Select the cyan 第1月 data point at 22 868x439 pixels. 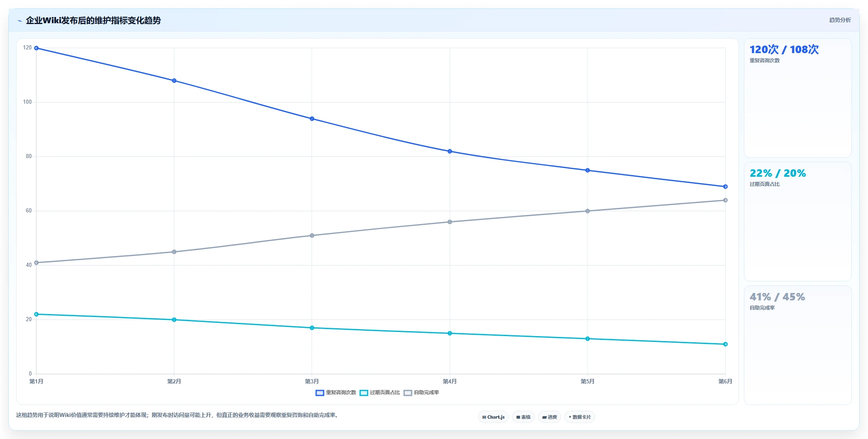tap(37, 315)
